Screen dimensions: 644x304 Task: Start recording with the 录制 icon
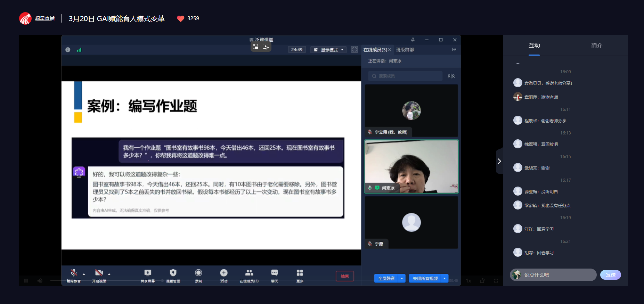click(198, 273)
